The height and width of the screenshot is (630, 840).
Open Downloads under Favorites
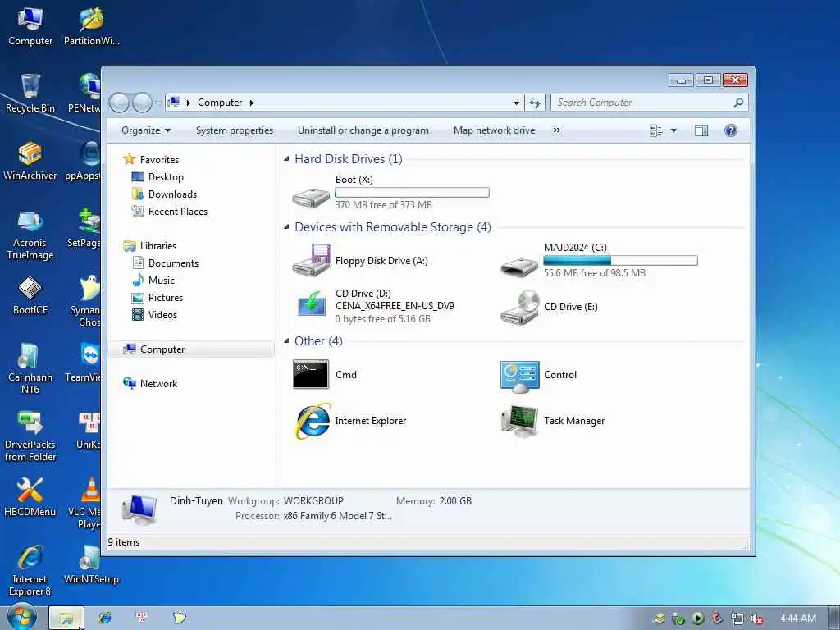click(x=164, y=194)
